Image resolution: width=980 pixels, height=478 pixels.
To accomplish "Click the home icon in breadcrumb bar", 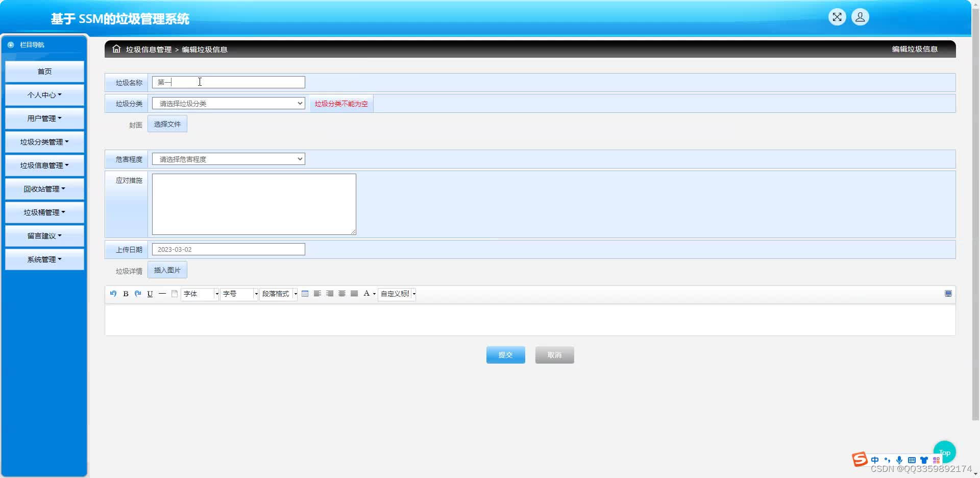I will 116,49.
